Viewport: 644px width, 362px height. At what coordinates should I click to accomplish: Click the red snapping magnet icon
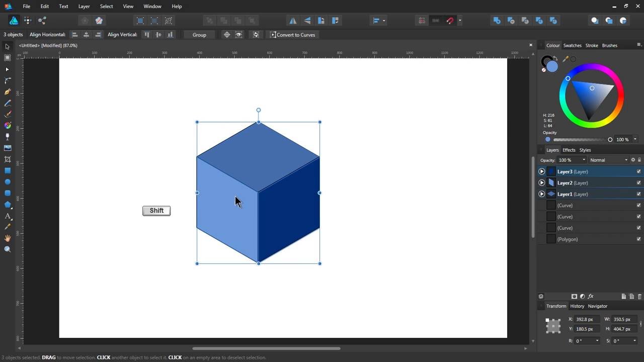click(x=450, y=21)
